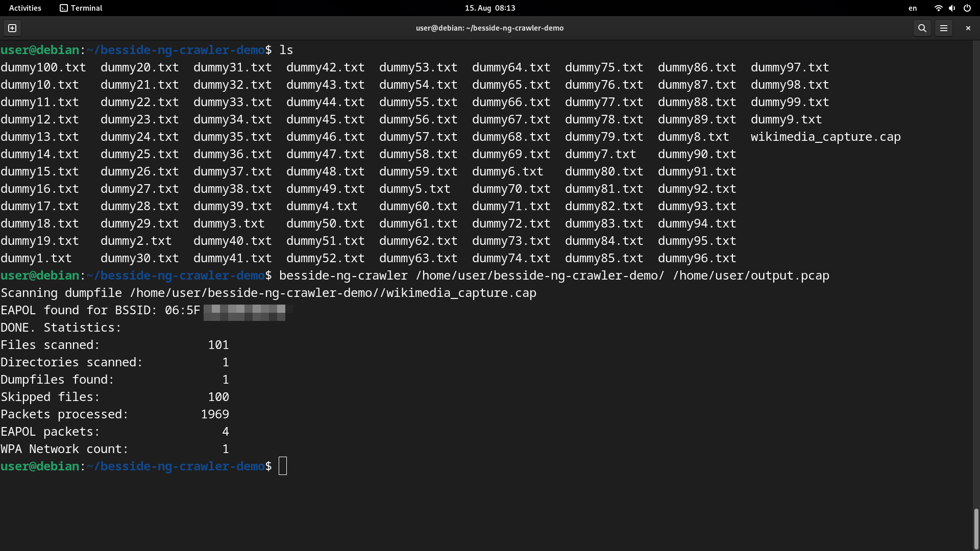Viewport: 980px width, 551px height.
Task: Click the terminal cursor at the prompt
Action: coord(283,466)
